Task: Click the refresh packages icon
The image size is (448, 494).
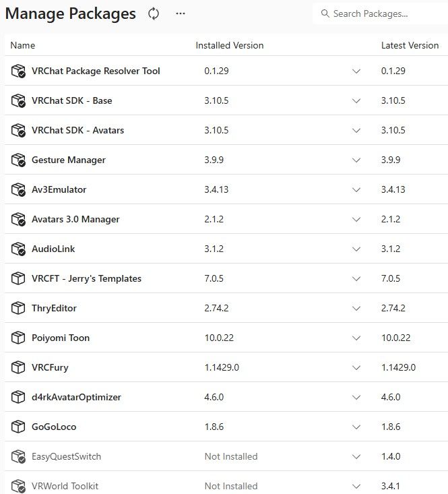Action: 154,14
